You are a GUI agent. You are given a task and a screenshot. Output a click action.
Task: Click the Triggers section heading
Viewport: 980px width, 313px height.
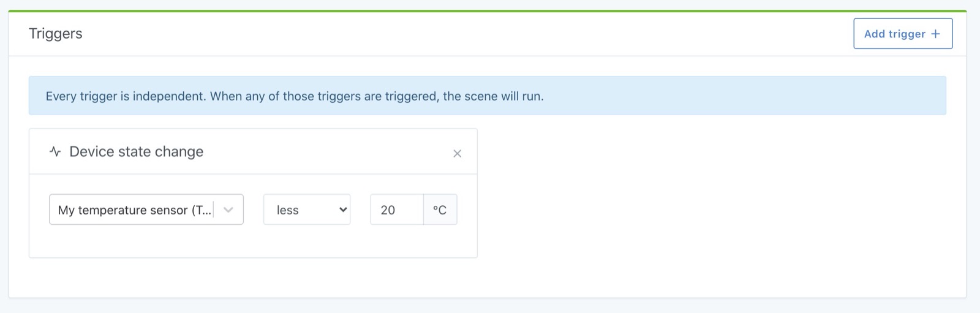[56, 34]
